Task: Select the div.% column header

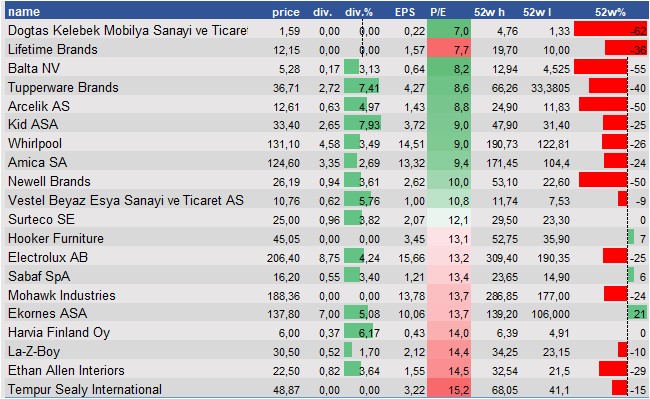Action: [x=359, y=12]
